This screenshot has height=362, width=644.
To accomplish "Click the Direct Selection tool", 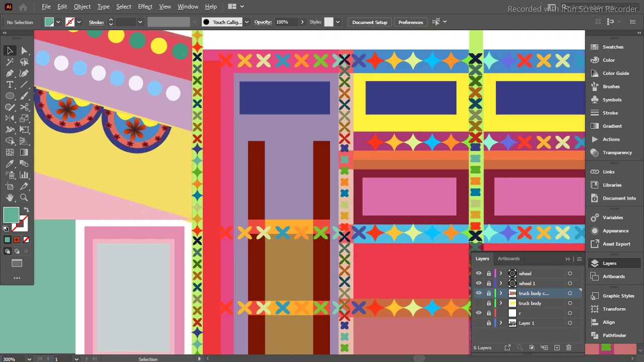I will 24,51.
